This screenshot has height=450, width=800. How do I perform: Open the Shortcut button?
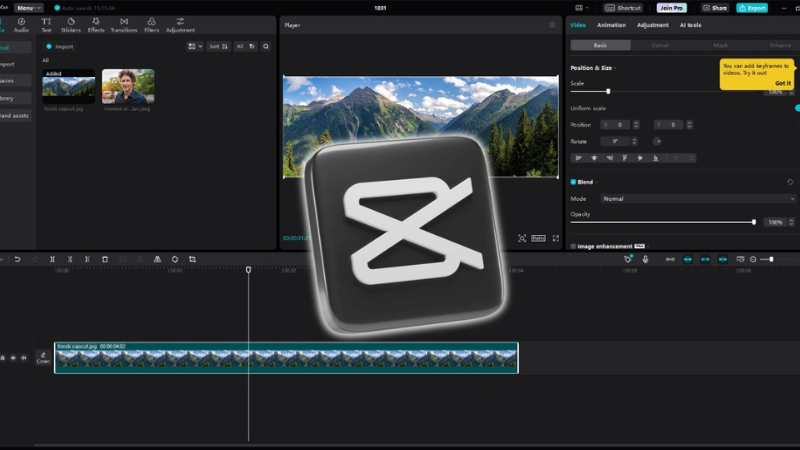tap(623, 8)
